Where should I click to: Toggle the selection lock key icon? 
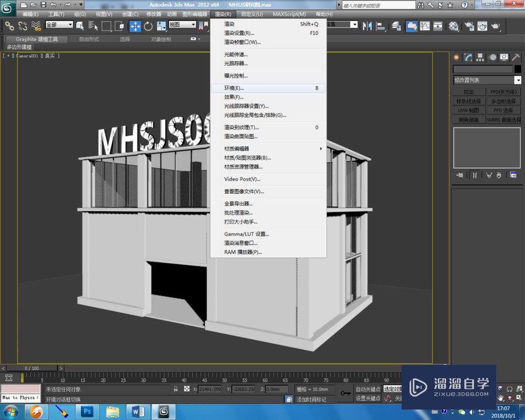coord(175,390)
